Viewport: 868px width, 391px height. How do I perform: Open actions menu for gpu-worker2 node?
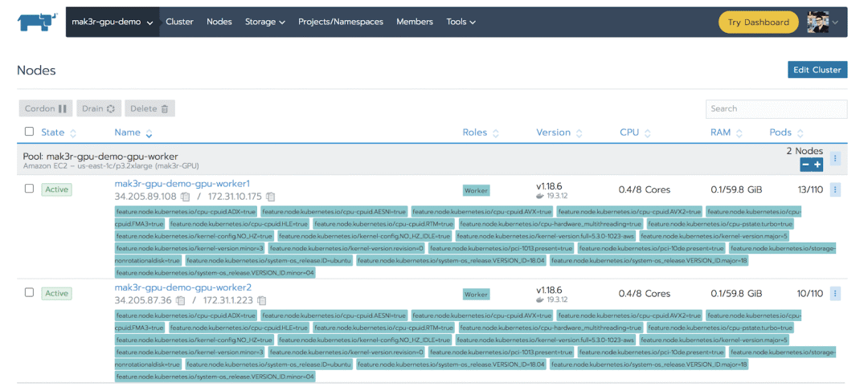pos(835,293)
